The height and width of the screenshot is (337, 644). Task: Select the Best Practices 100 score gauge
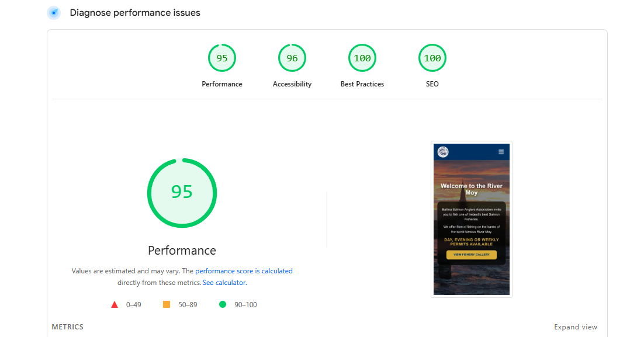(x=362, y=58)
